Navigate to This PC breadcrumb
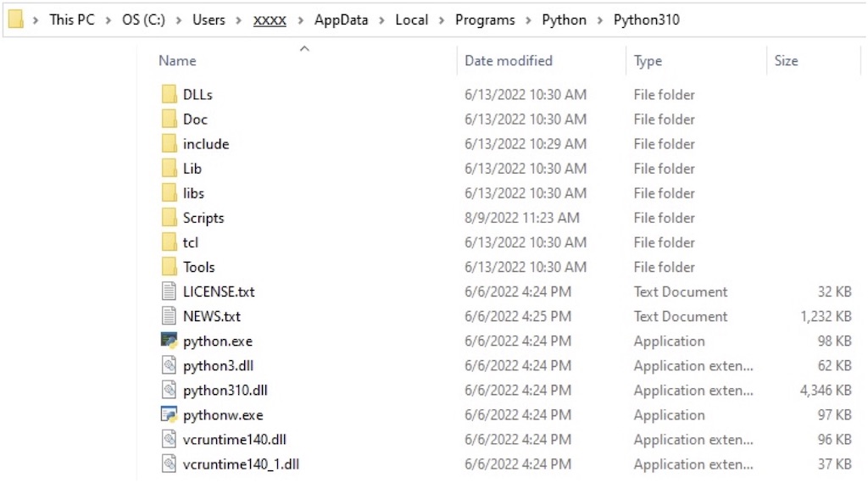 tap(72, 20)
